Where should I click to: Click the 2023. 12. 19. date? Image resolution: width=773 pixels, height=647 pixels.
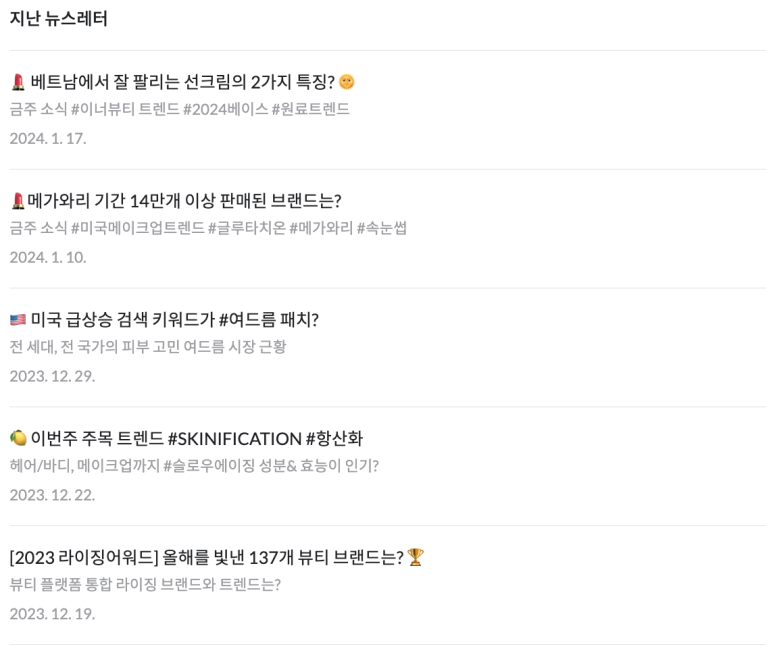coord(52,614)
